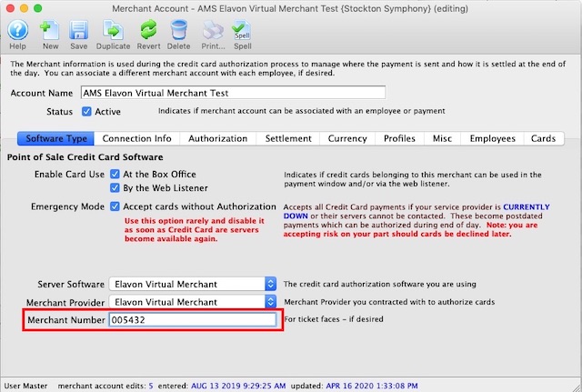Click the 'For ticket faces – if desired' note
Screen dimensions: 582x392
click(334, 319)
